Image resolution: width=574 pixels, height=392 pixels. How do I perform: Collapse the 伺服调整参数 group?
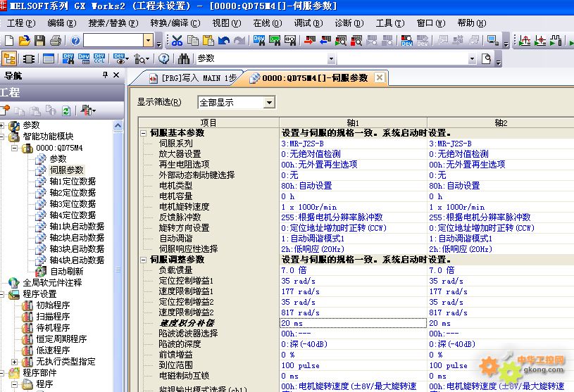(144, 260)
